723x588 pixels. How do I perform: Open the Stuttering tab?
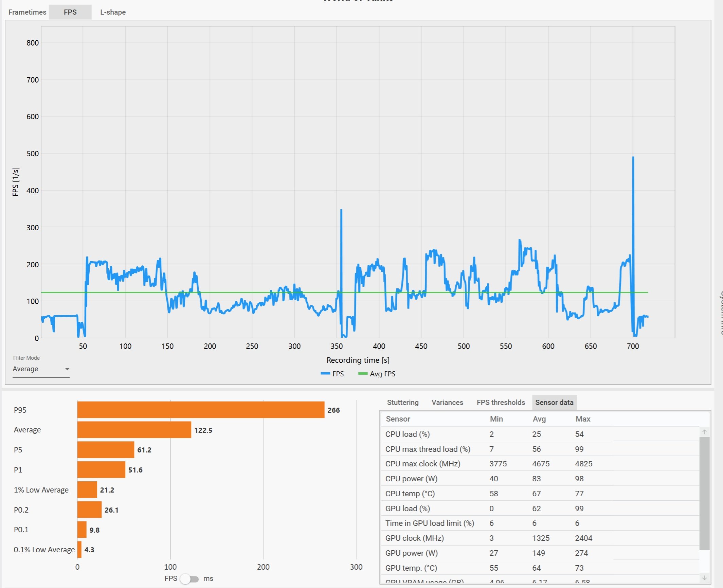402,403
